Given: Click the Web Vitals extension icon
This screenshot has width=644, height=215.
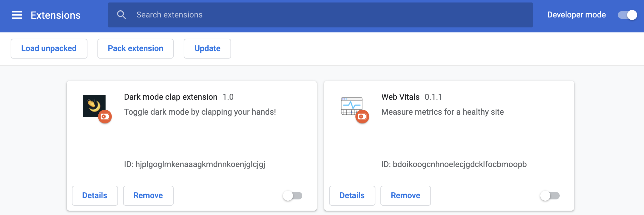Looking at the screenshot, I should [x=352, y=106].
